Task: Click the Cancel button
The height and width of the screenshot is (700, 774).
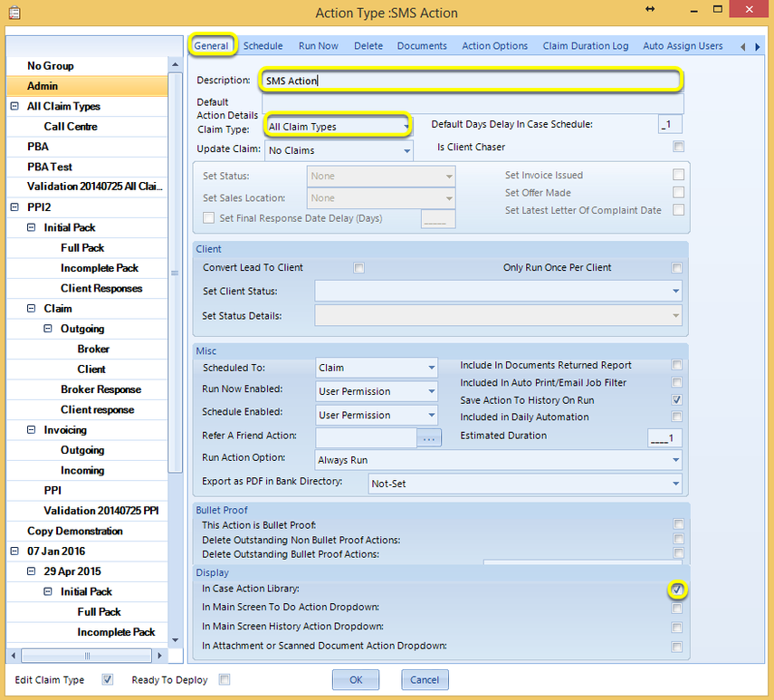Action: pyautogui.click(x=425, y=680)
